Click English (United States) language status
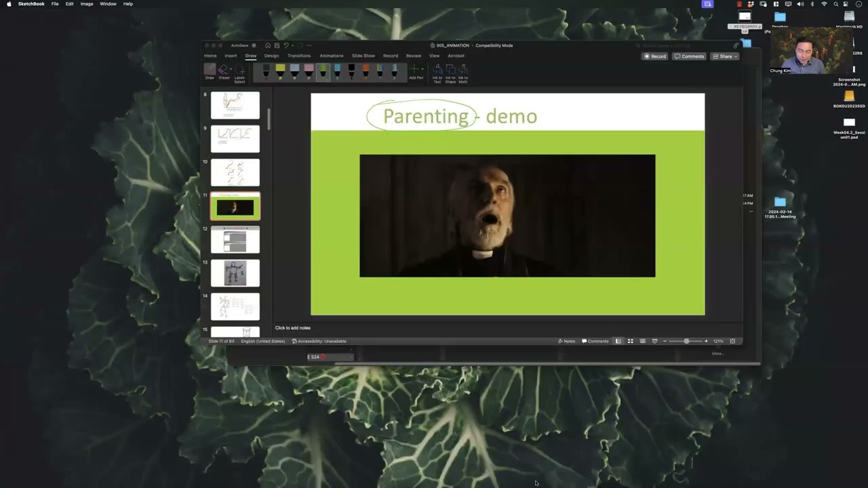 [263, 341]
